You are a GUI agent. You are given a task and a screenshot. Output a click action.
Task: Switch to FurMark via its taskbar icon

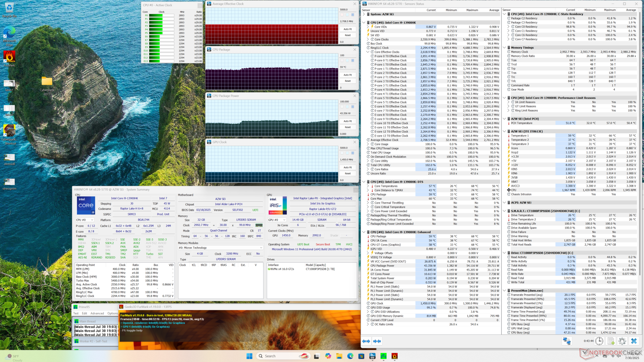click(394, 356)
